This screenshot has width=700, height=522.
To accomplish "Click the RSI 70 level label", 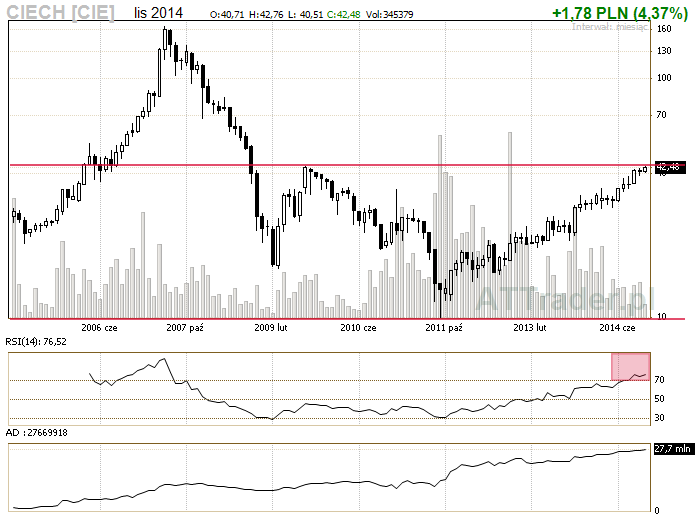I will coord(659,380).
